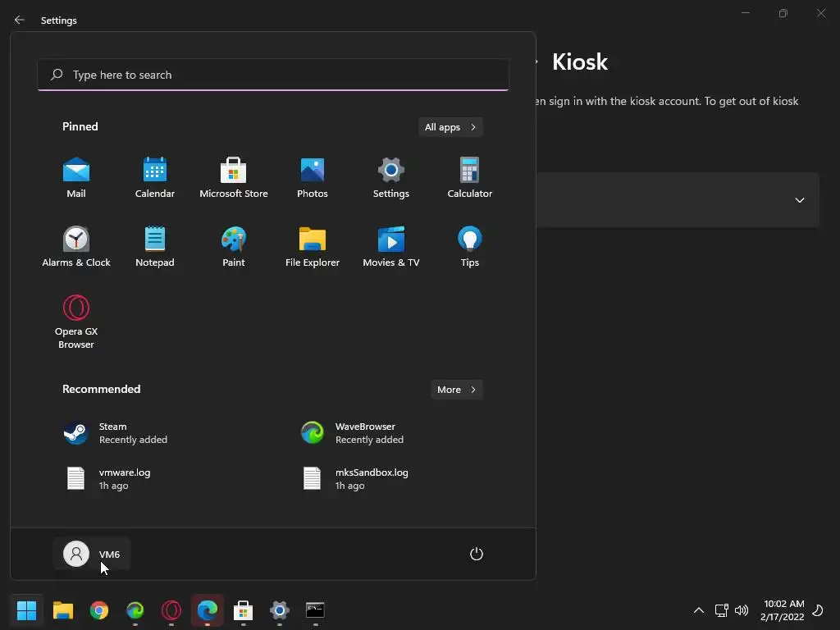Open WaveBrowser from the taskbar
This screenshot has height=630, width=840.
(135, 610)
